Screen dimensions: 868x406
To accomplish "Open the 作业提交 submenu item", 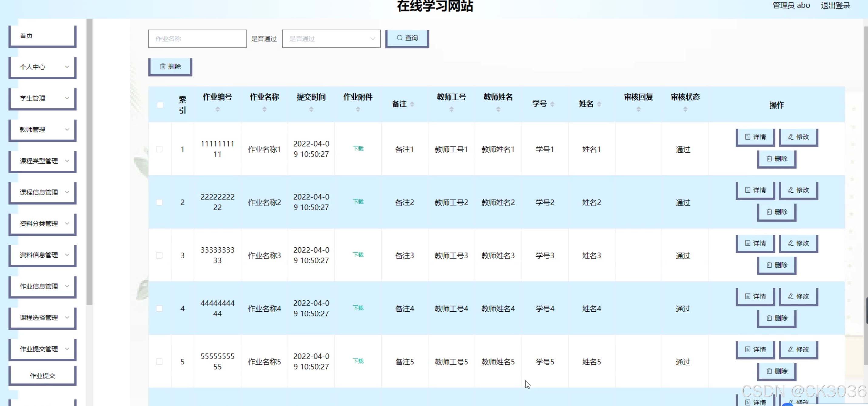I will tap(42, 376).
